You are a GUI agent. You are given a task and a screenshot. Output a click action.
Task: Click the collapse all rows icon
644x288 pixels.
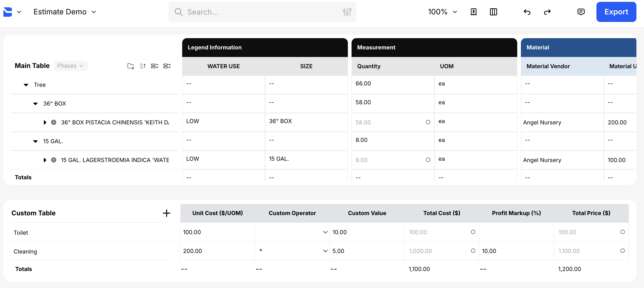167,66
